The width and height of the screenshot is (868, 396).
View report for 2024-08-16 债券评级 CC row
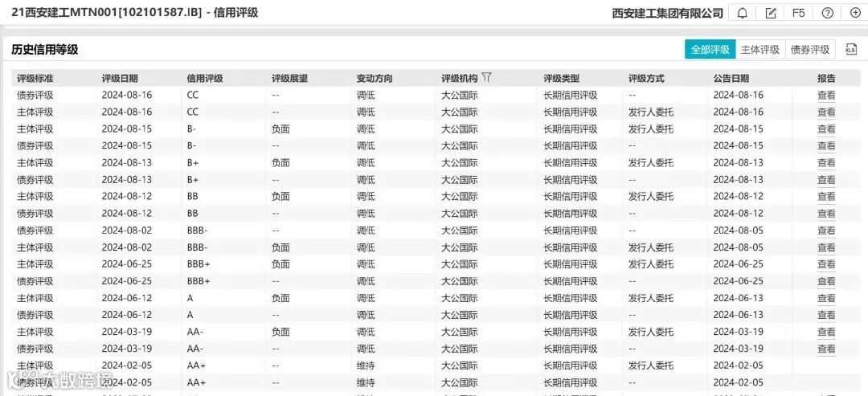coord(826,95)
